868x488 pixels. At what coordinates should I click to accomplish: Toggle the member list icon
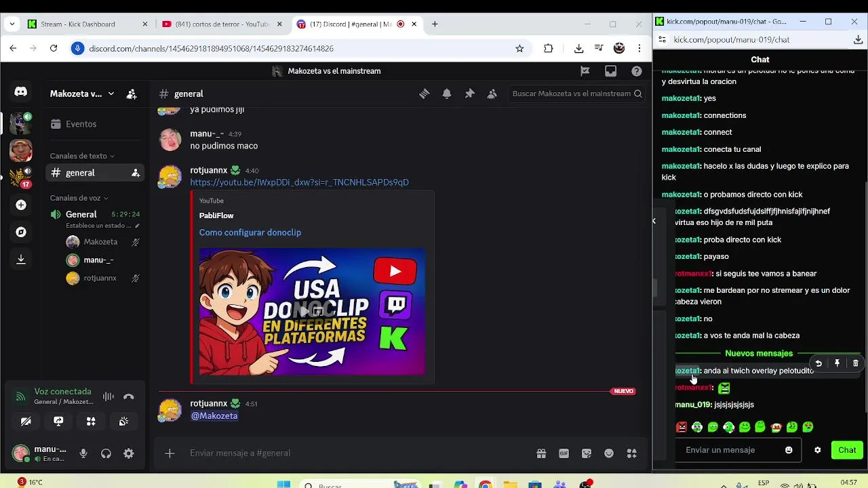(x=492, y=94)
